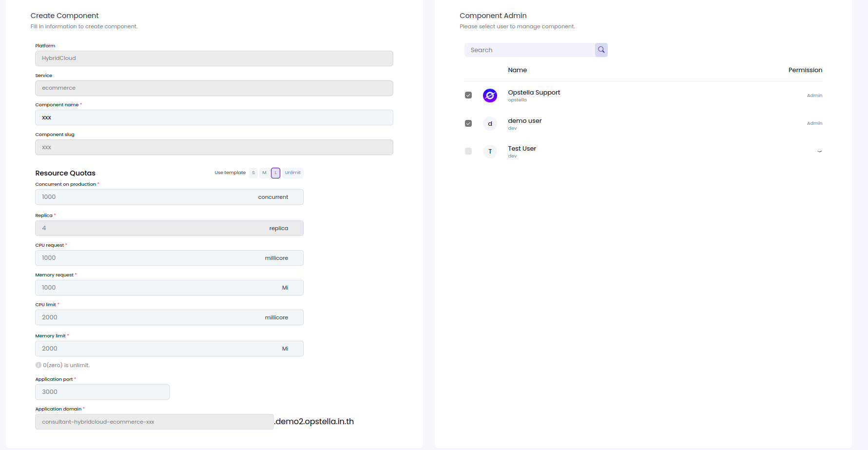Viewport: 868px width, 450px height.
Task: Click the Opstella Support avatar logo
Action: (x=490, y=96)
